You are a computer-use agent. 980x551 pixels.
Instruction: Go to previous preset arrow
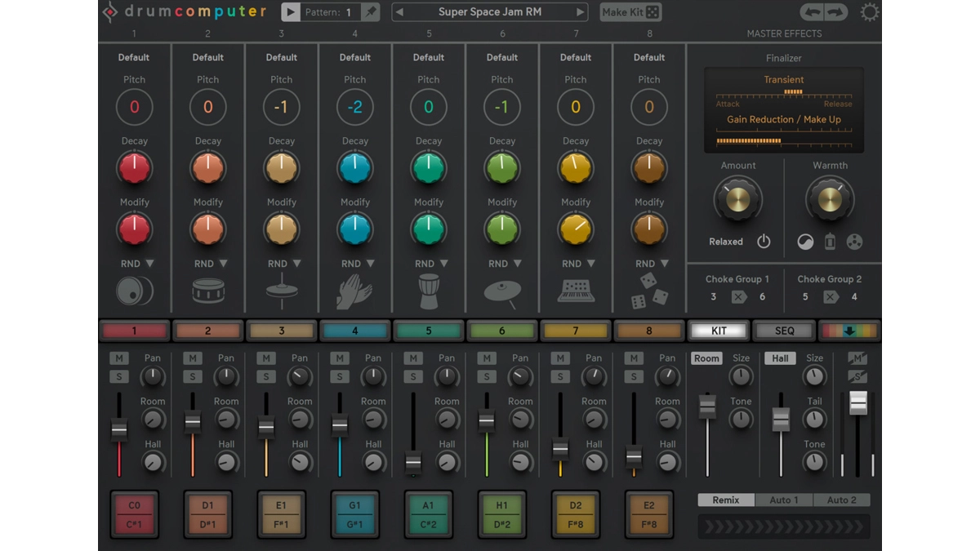pos(399,12)
